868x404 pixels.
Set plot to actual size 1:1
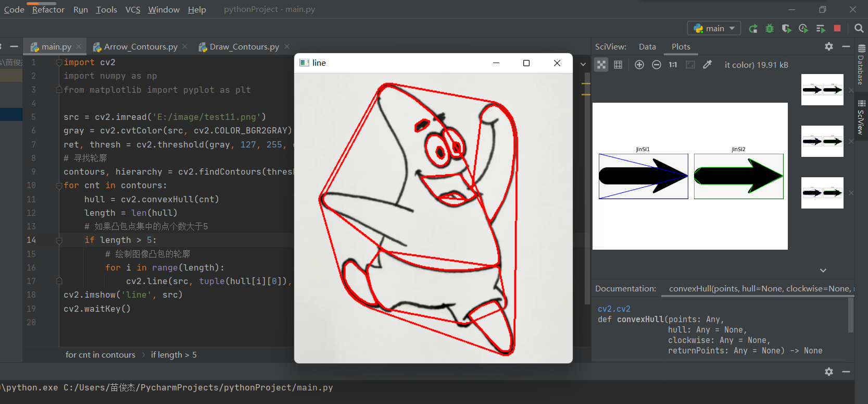673,65
